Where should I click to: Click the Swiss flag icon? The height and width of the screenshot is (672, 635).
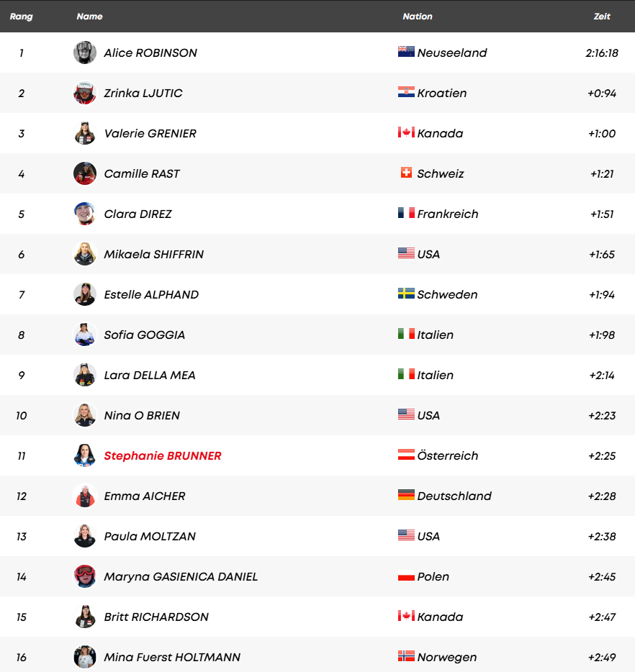(x=406, y=173)
